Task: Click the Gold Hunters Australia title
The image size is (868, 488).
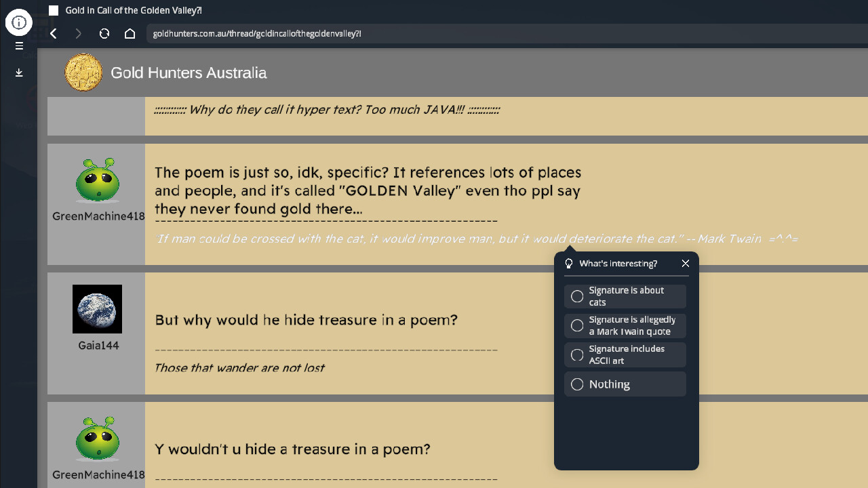Action: point(189,73)
